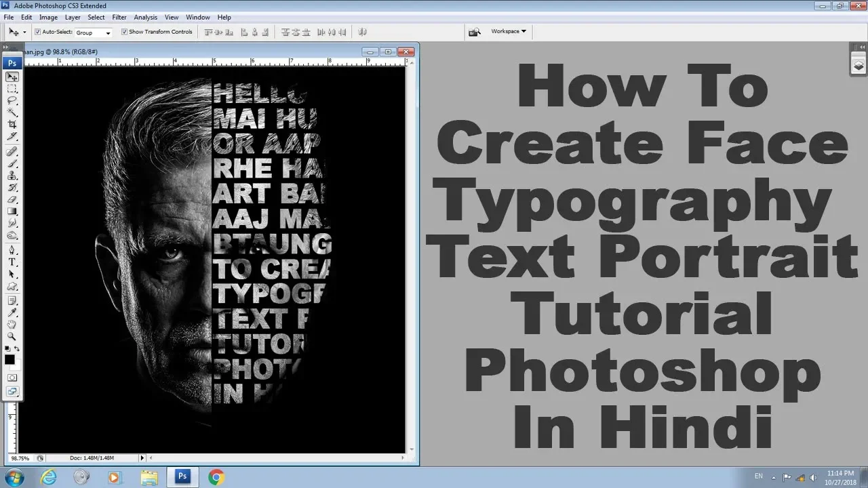Toggle Show Transform Controls checkbox
Screen dimensions: 868x488
tap(124, 32)
